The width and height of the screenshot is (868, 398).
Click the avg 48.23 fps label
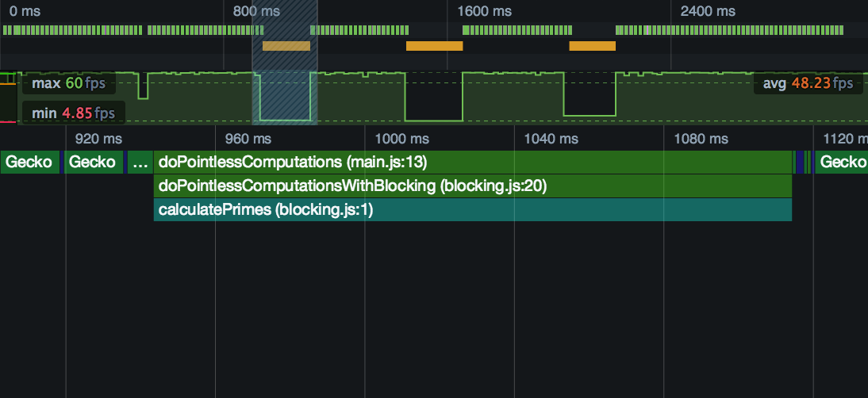click(808, 83)
